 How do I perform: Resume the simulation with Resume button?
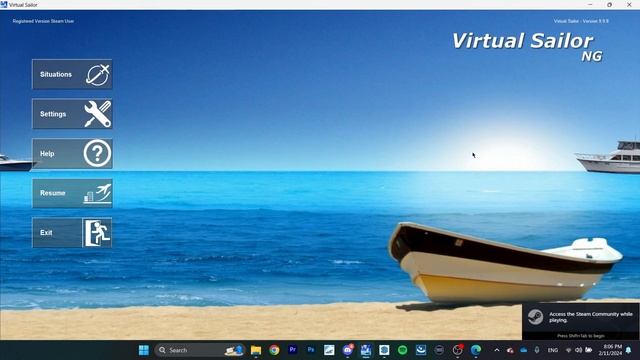click(72, 193)
